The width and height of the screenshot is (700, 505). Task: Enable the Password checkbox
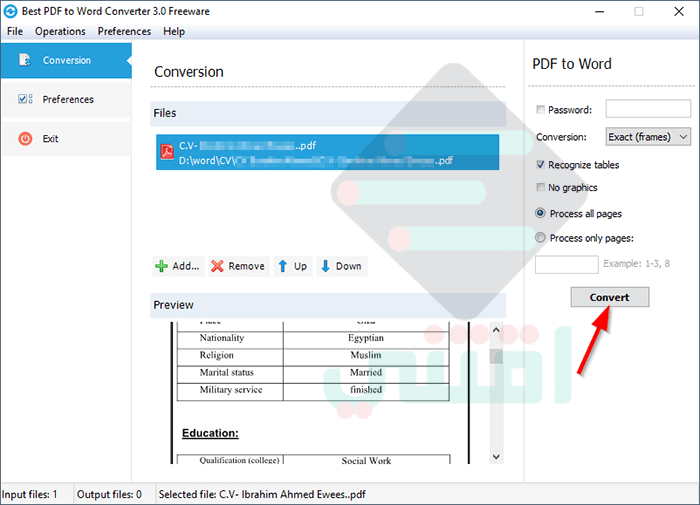(541, 109)
